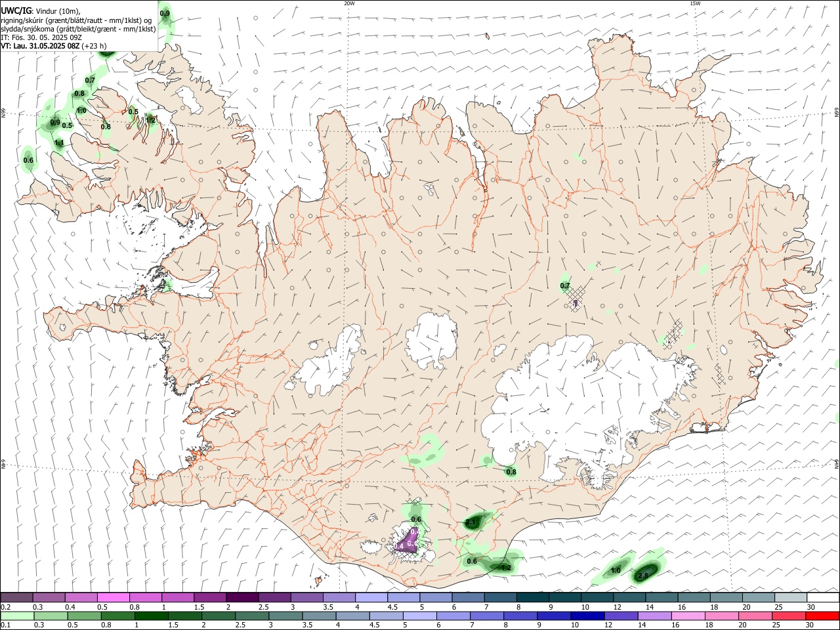The height and width of the screenshot is (630, 840).
Task: Click the lilac 14–16 rain scale swatch
Action: click(654, 616)
